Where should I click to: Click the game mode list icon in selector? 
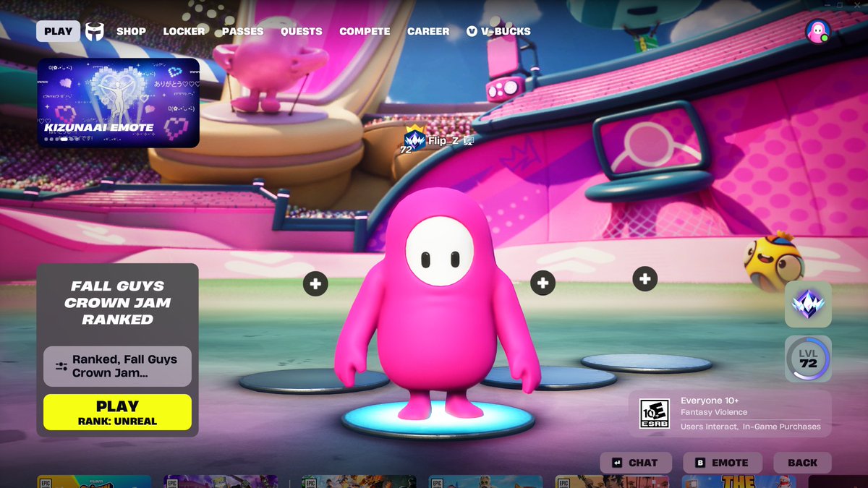tap(61, 367)
